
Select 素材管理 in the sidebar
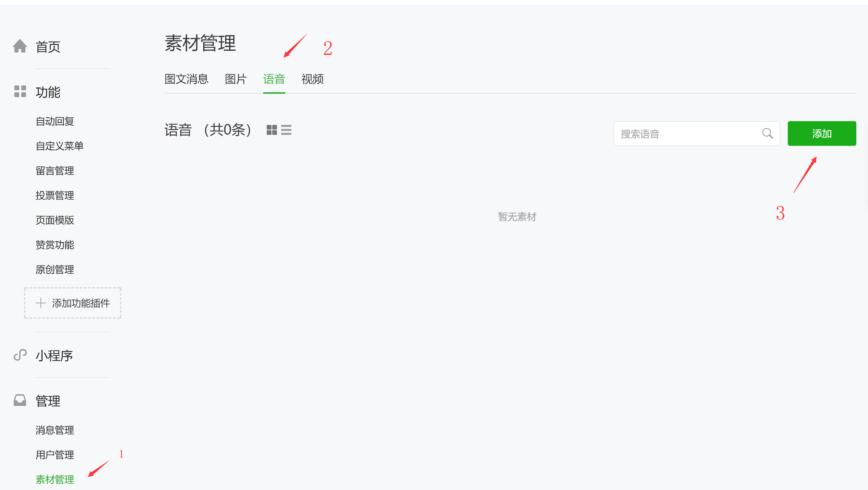(55, 479)
